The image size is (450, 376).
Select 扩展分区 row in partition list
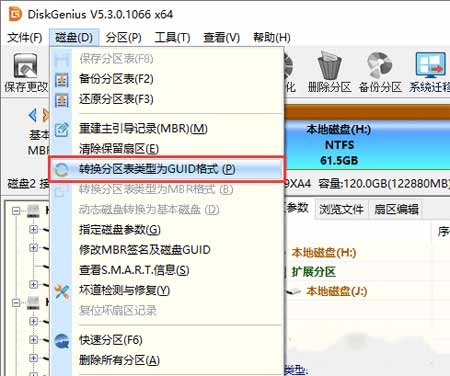click(x=313, y=272)
